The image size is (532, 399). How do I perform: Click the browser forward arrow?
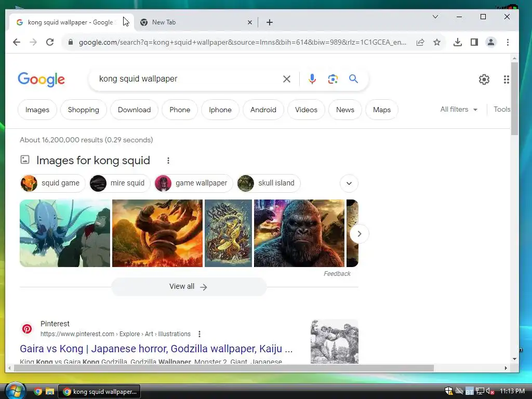(33, 42)
